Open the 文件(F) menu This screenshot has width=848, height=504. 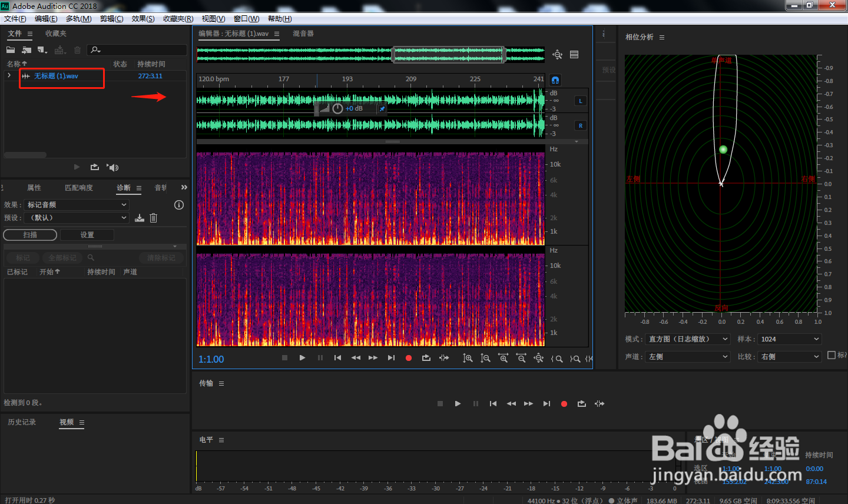pyautogui.click(x=15, y=19)
